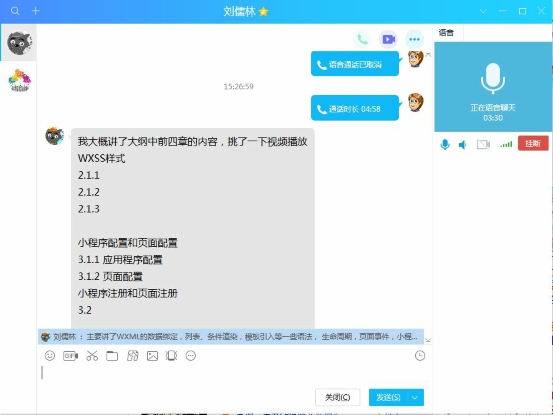Toggle the camera during voice call
The height and width of the screenshot is (415, 553).
coord(483,144)
